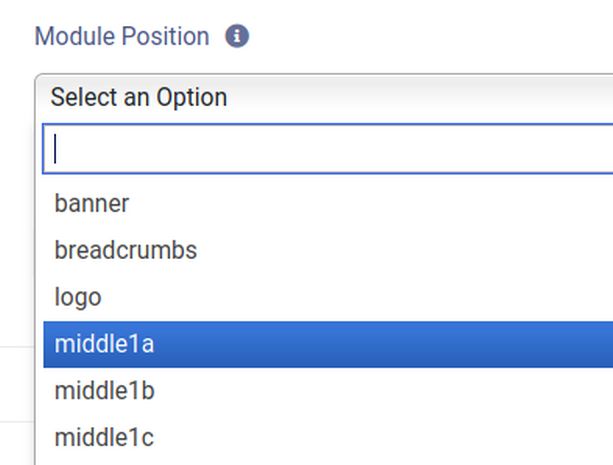The width and height of the screenshot is (613, 465).
Task: Click the Module Position info icon
Action: pyautogui.click(x=237, y=36)
